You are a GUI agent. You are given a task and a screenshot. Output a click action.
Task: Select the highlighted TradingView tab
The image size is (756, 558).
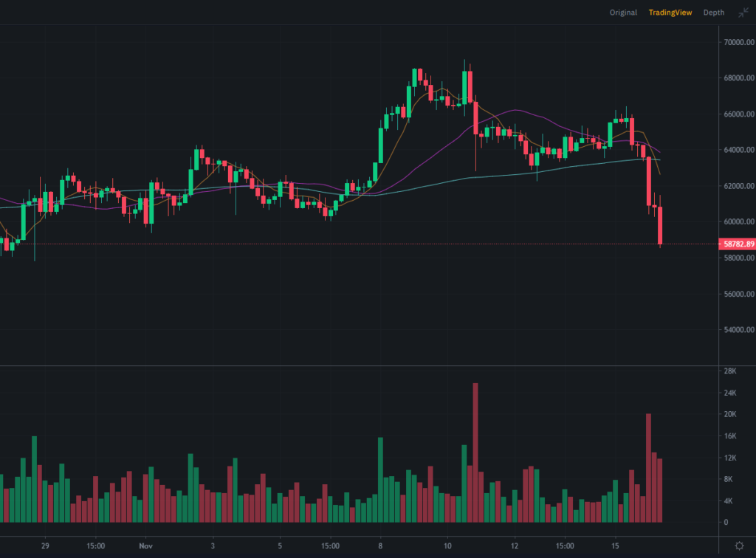pyautogui.click(x=670, y=13)
